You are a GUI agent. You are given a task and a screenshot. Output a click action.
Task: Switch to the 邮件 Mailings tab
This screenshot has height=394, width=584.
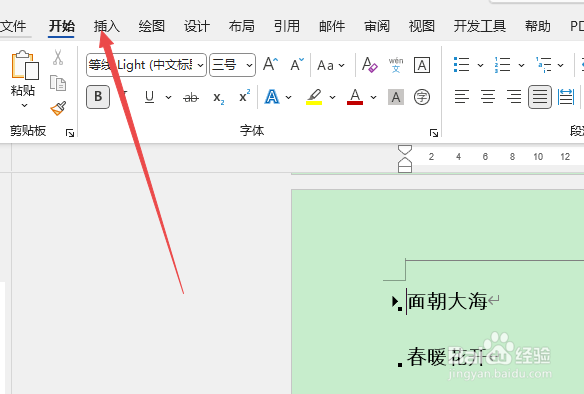(x=332, y=26)
